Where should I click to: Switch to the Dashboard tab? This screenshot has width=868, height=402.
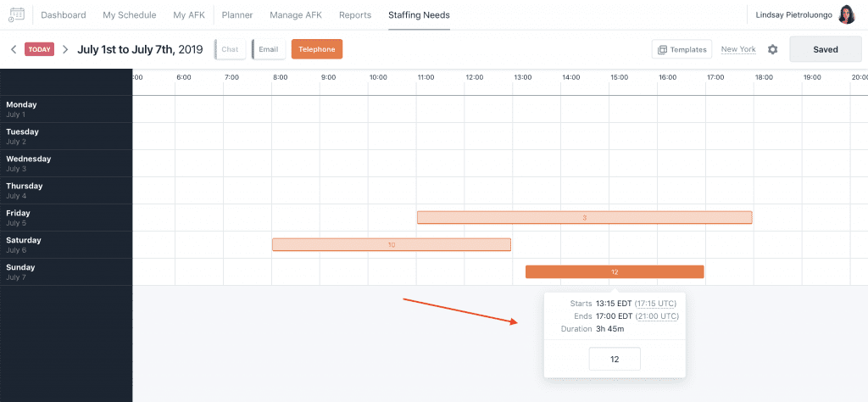[x=64, y=14]
